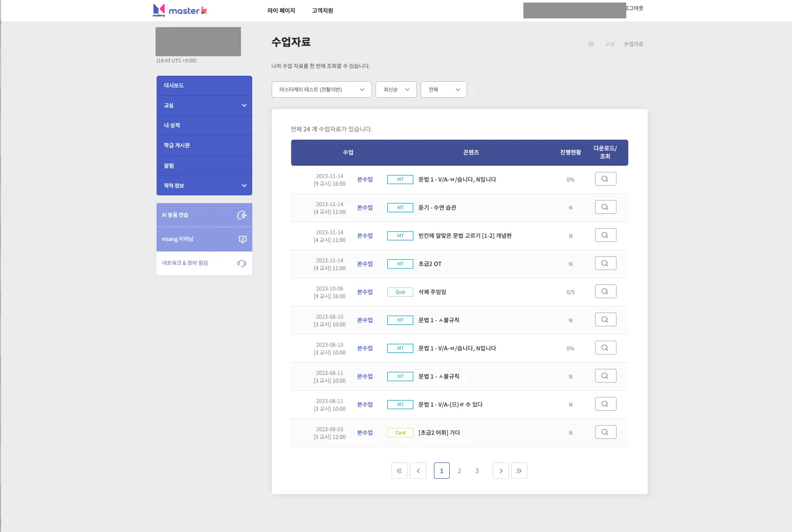
Task: Click the 수업 column header
Action: click(x=348, y=152)
